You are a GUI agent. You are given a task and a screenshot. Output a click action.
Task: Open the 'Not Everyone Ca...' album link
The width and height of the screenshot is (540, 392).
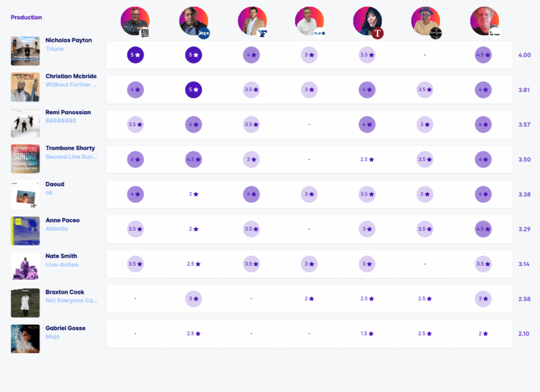coord(71,300)
